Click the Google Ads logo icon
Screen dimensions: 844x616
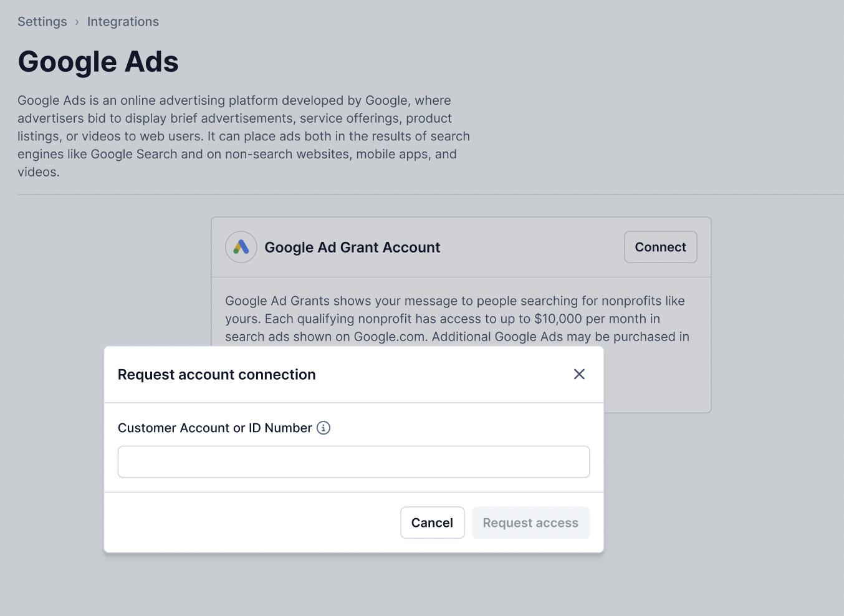(x=241, y=247)
